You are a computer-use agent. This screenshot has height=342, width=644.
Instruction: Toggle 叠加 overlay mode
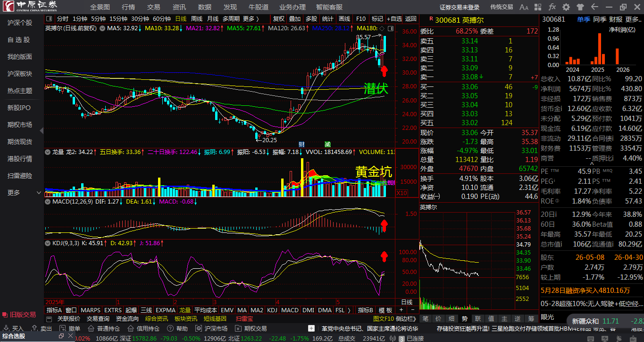295,19
